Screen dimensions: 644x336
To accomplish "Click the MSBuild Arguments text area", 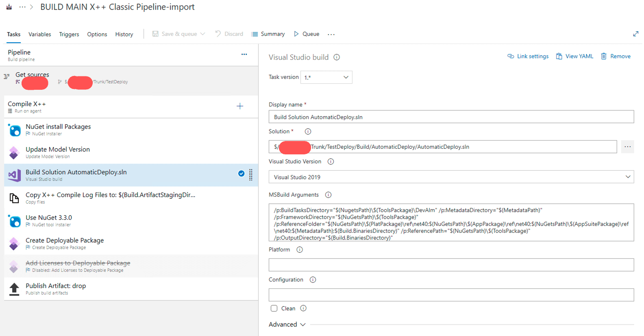I will click(451, 223).
